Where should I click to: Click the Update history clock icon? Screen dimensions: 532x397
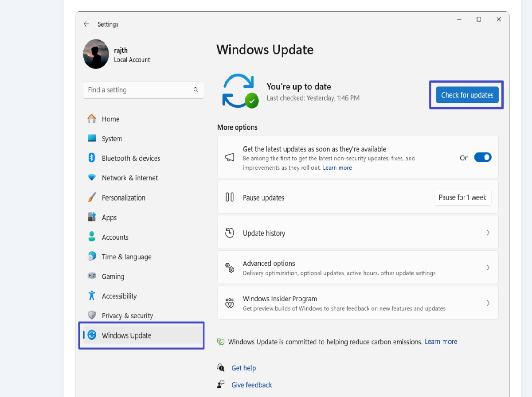[x=229, y=233]
